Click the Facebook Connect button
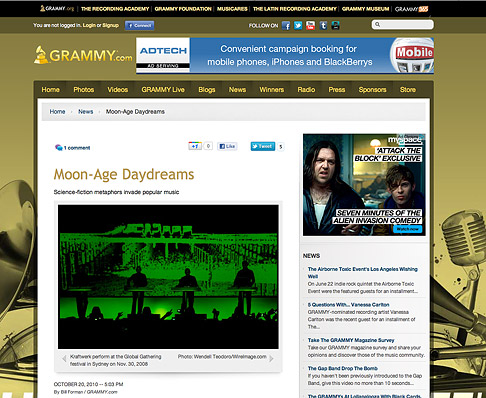Screen dimensions: 486x398 click(140, 25)
